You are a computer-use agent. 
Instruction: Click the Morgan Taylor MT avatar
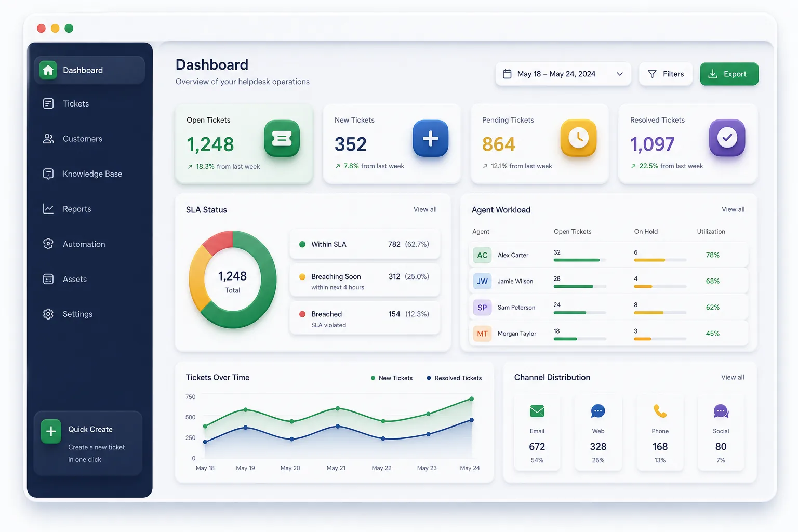(482, 334)
